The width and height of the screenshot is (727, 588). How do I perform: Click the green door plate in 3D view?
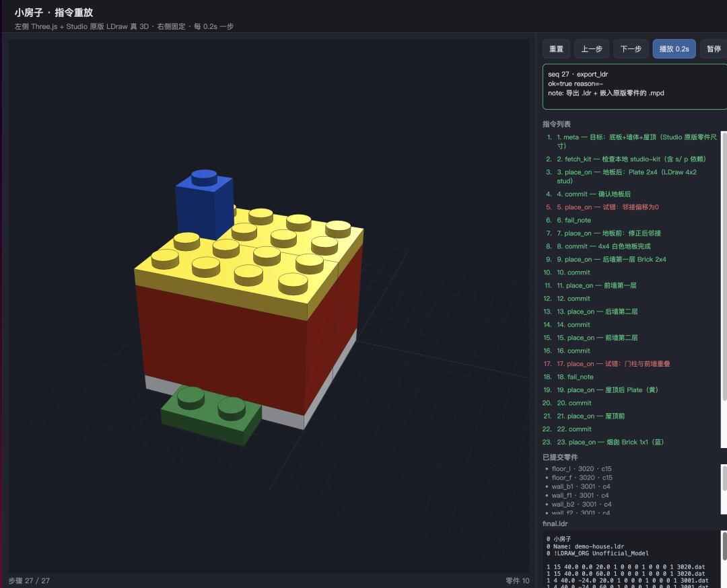pyautogui.click(x=211, y=416)
